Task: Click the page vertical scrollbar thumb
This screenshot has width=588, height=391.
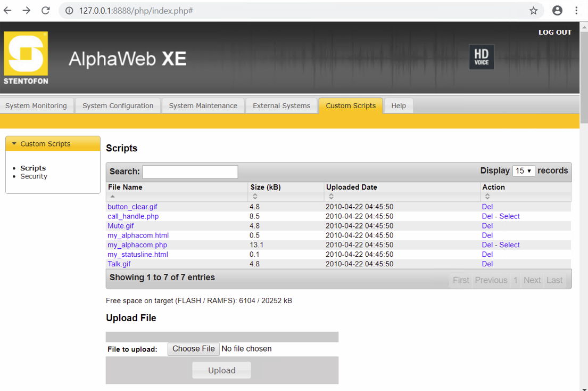Action: pyautogui.click(x=584, y=77)
